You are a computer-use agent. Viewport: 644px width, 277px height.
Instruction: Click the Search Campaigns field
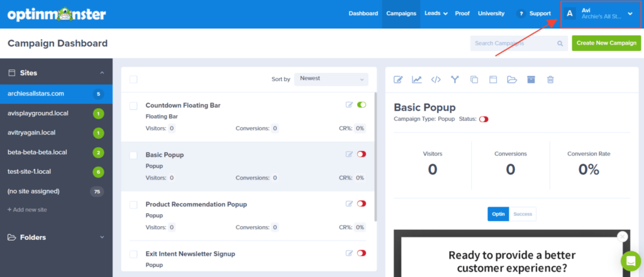[x=514, y=43]
